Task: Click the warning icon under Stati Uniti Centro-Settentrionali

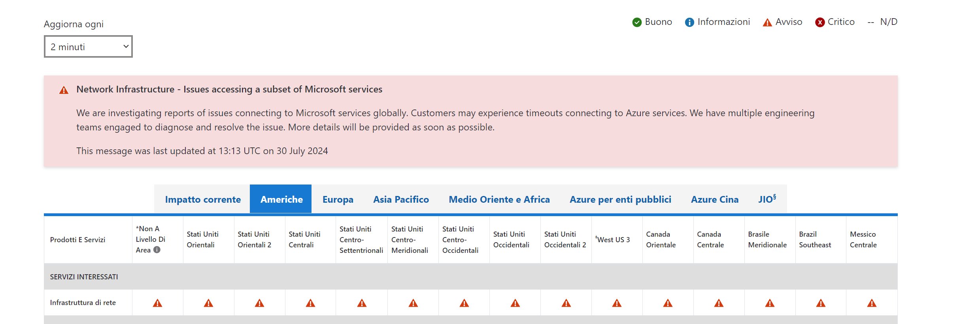Action: [x=362, y=303]
